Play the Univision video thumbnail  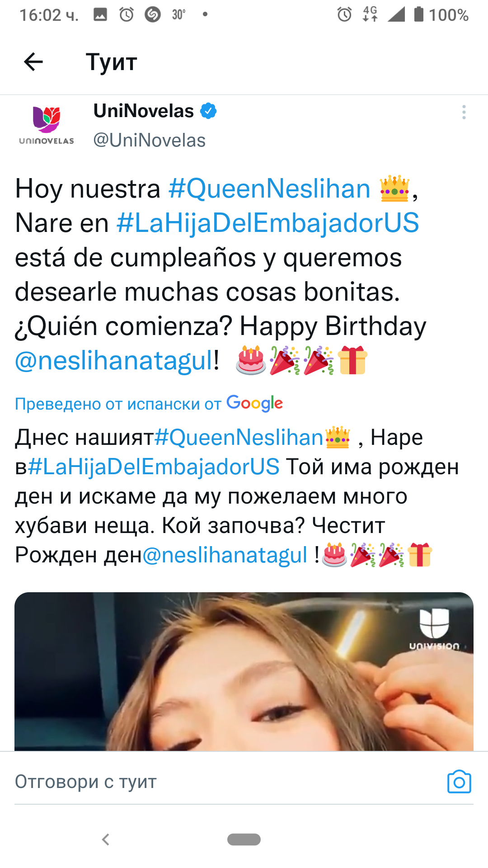244,671
